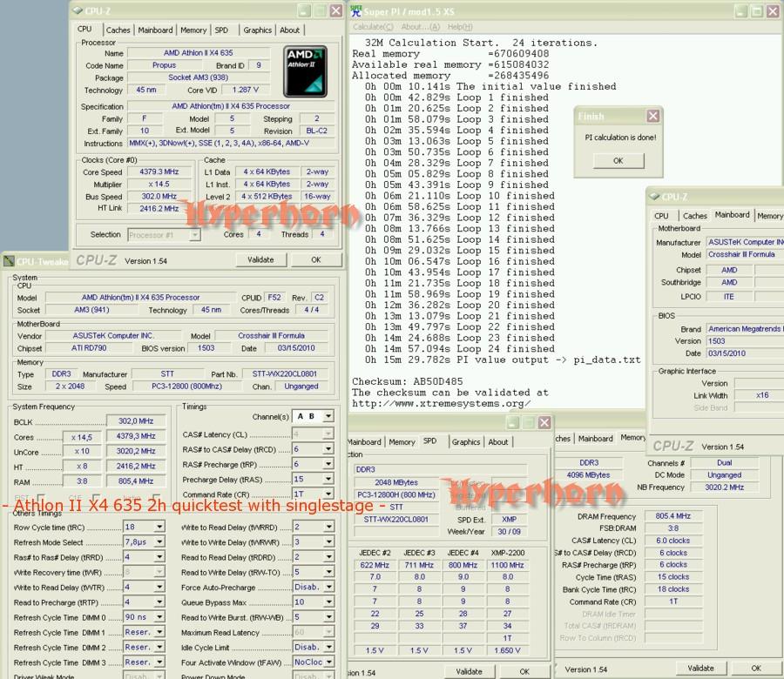784x679 pixels.
Task: Open About tab in CPU-Z SPD window
Action: point(498,442)
